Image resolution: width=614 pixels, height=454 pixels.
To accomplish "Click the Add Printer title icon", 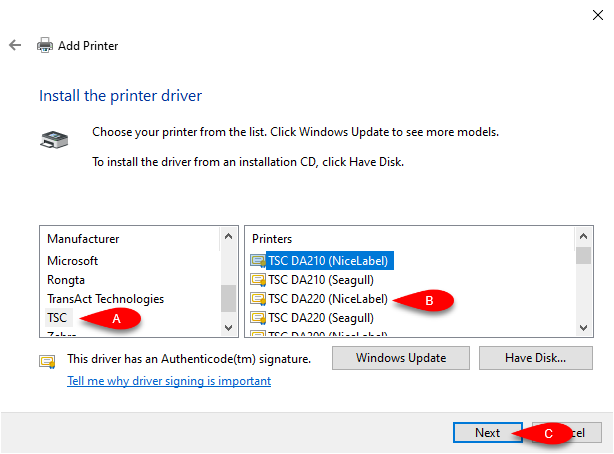I will point(45,45).
